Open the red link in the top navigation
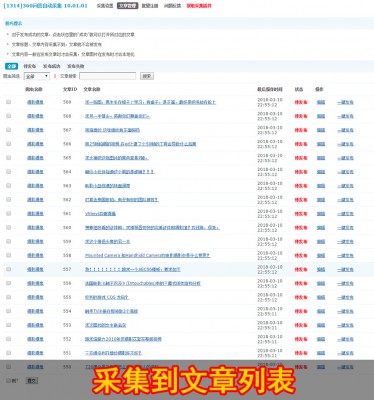 (199, 6)
